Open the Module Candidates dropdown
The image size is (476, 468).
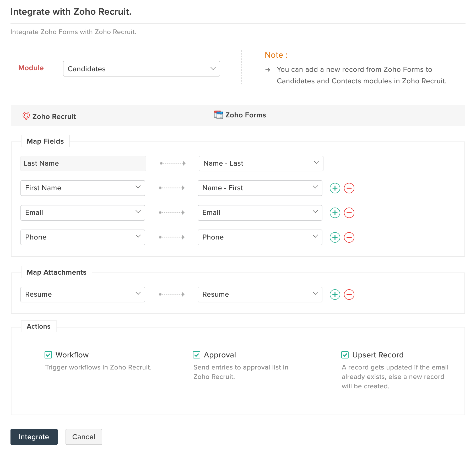[142, 69]
